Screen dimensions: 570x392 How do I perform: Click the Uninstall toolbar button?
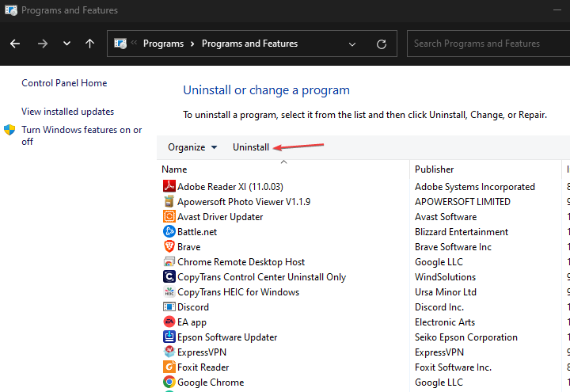(x=251, y=147)
